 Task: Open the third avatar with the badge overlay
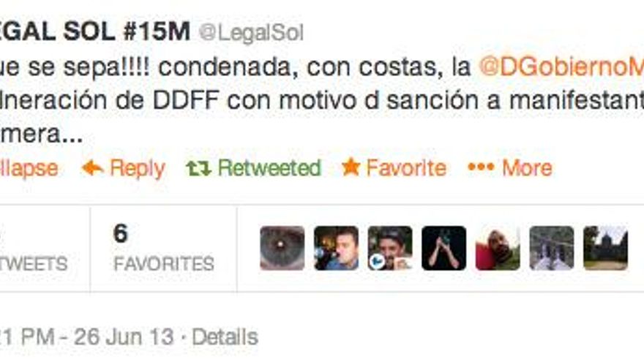pyautogui.click(x=390, y=248)
